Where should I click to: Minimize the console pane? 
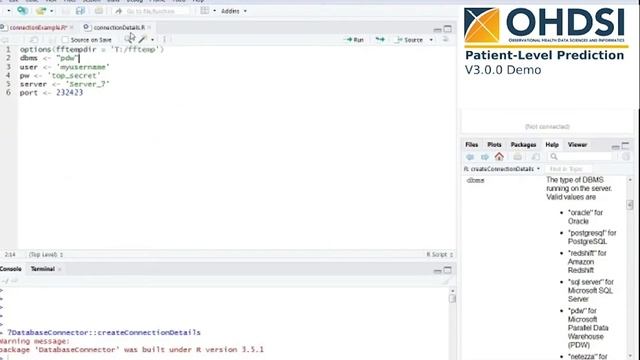pyautogui.click(x=437, y=271)
